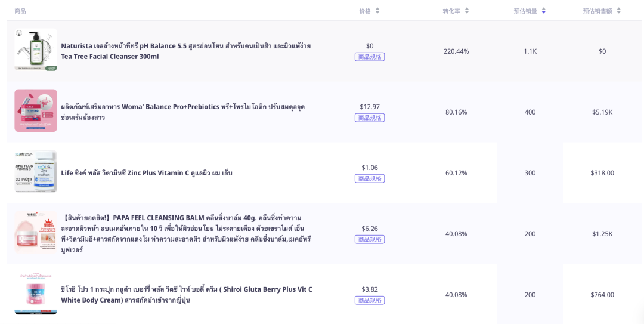Sort by 转化率 column arrows
Viewport: 644px width, 324px height.
coord(466,11)
